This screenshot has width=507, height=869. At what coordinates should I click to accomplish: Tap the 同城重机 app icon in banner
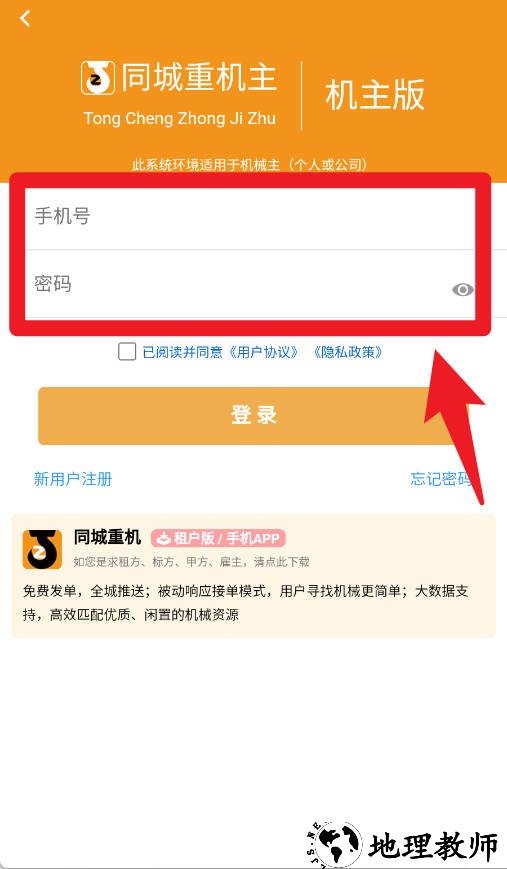(x=42, y=549)
